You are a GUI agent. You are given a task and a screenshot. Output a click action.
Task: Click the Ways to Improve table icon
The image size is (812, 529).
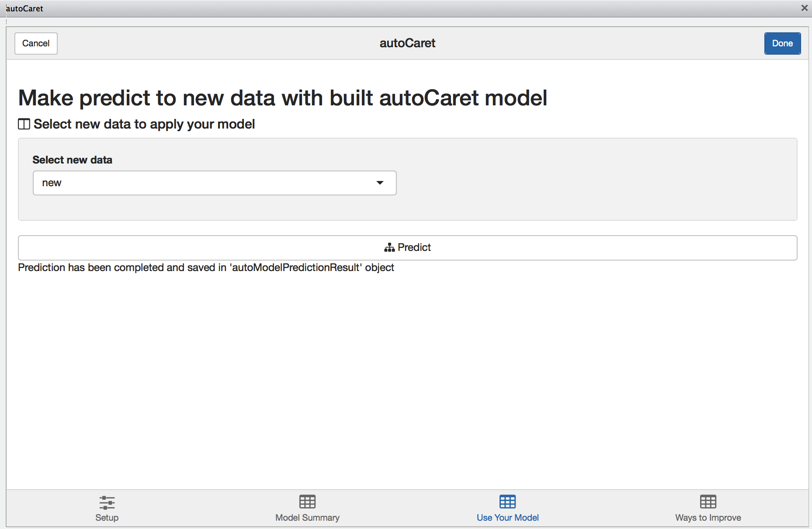point(708,502)
